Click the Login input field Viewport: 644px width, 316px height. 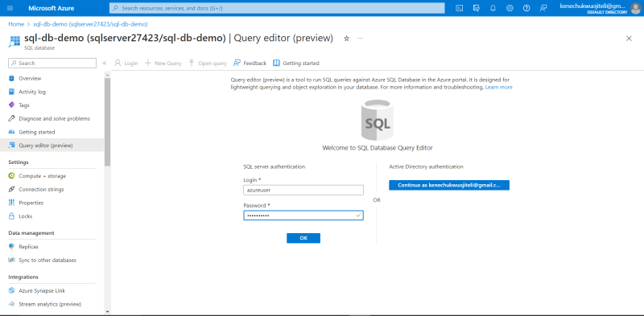pyautogui.click(x=303, y=190)
